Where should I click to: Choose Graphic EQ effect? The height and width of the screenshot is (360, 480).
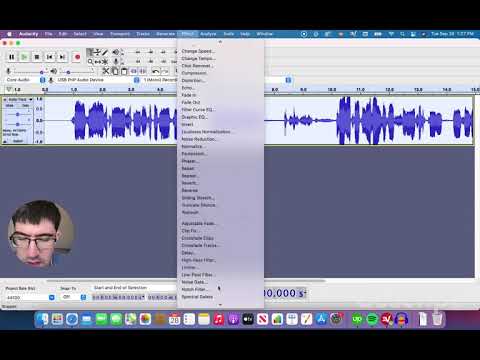click(x=220, y=117)
